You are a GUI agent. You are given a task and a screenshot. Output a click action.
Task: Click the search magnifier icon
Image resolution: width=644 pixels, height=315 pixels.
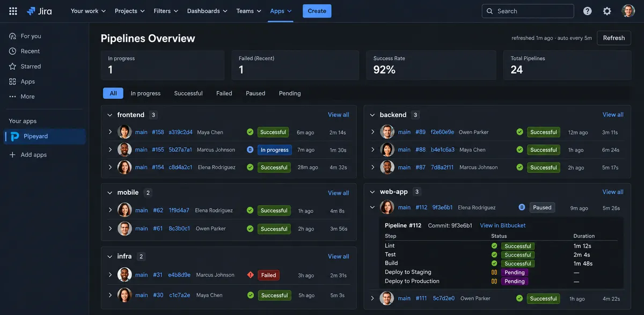point(489,11)
